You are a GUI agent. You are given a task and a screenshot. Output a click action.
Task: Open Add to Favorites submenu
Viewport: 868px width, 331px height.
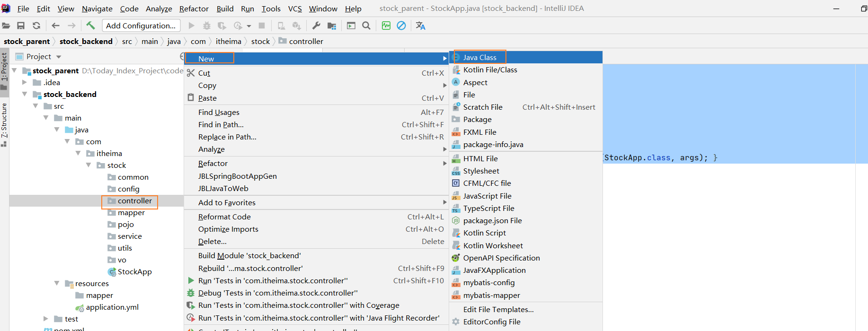coord(316,203)
